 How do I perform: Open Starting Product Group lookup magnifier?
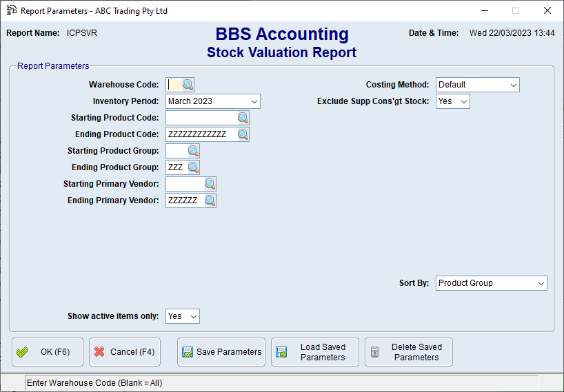coord(193,151)
